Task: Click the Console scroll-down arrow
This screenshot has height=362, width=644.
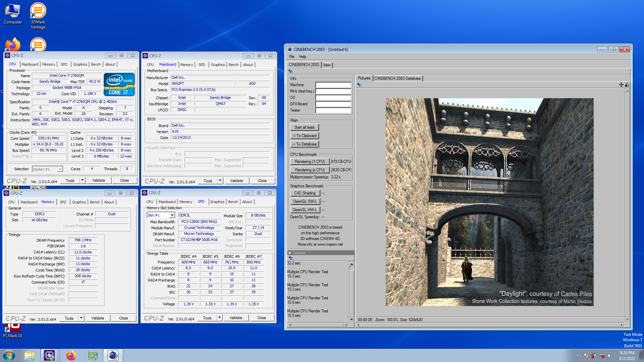Action: click(352, 319)
